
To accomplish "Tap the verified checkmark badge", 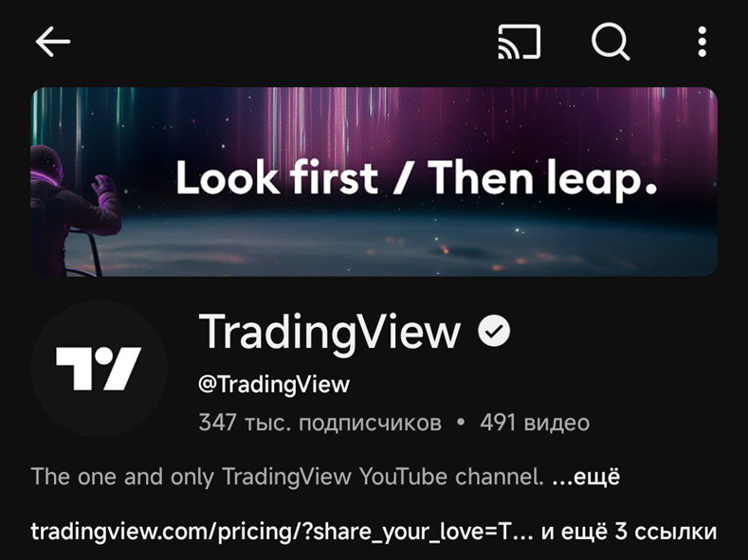I will pyautogui.click(x=494, y=331).
